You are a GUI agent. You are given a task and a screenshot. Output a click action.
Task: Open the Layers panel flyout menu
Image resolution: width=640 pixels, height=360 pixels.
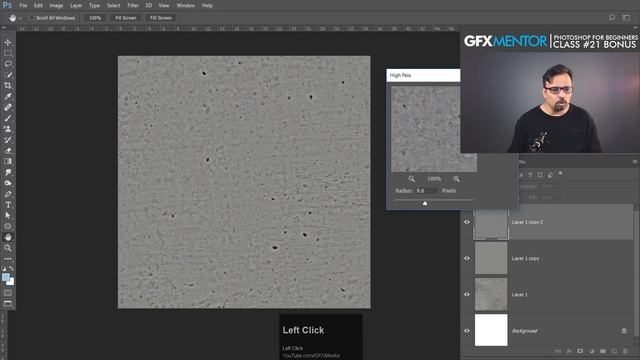pyautogui.click(x=635, y=162)
